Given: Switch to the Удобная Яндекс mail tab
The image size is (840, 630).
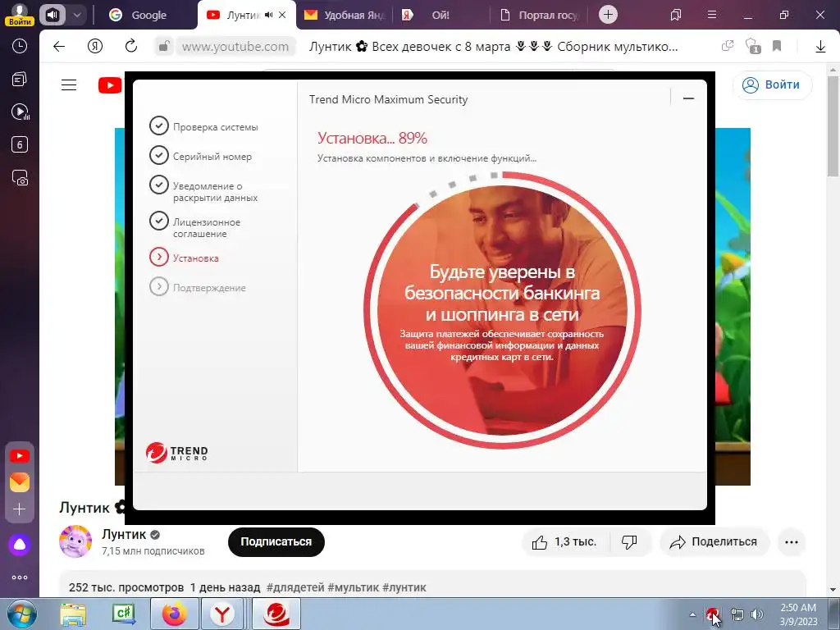Looking at the screenshot, I should click(x=344, y=15).
